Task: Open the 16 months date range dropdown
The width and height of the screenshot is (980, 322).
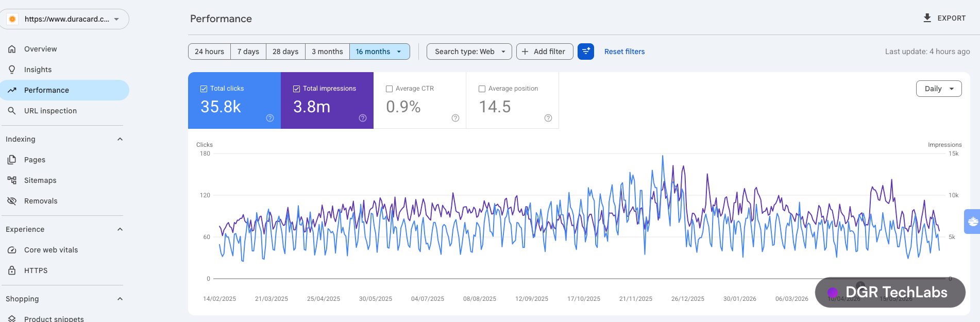Action: (x=380, y=52)
